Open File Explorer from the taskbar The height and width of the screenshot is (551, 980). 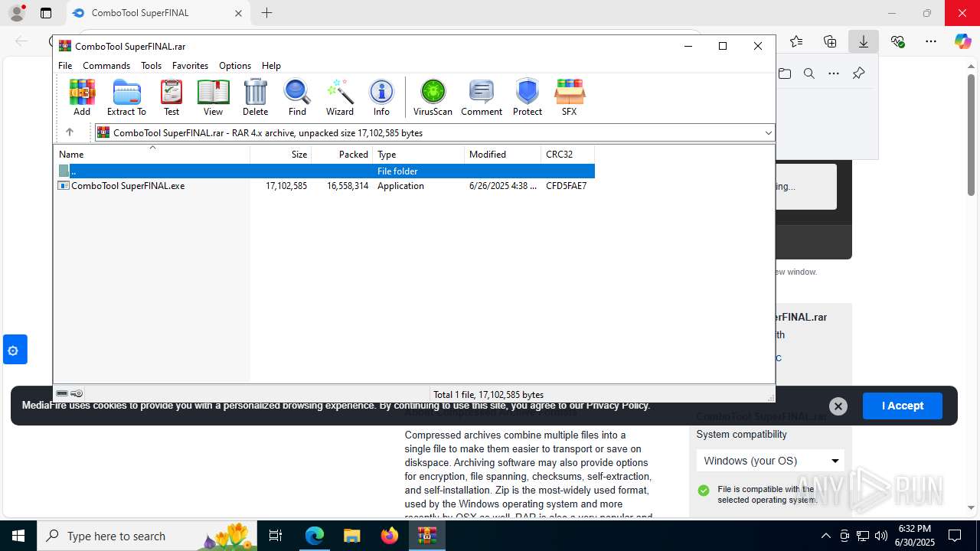pyautogui.click(x=351, y=536)
